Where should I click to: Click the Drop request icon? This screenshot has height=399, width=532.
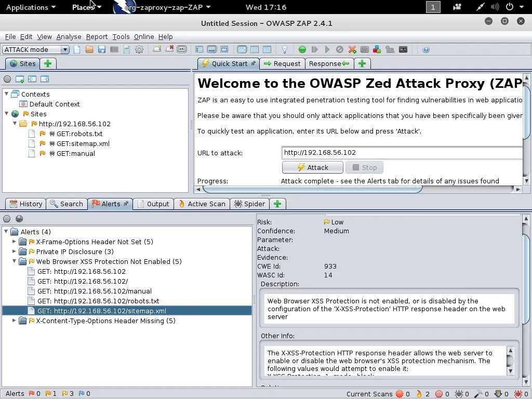[x=339, y=49]
